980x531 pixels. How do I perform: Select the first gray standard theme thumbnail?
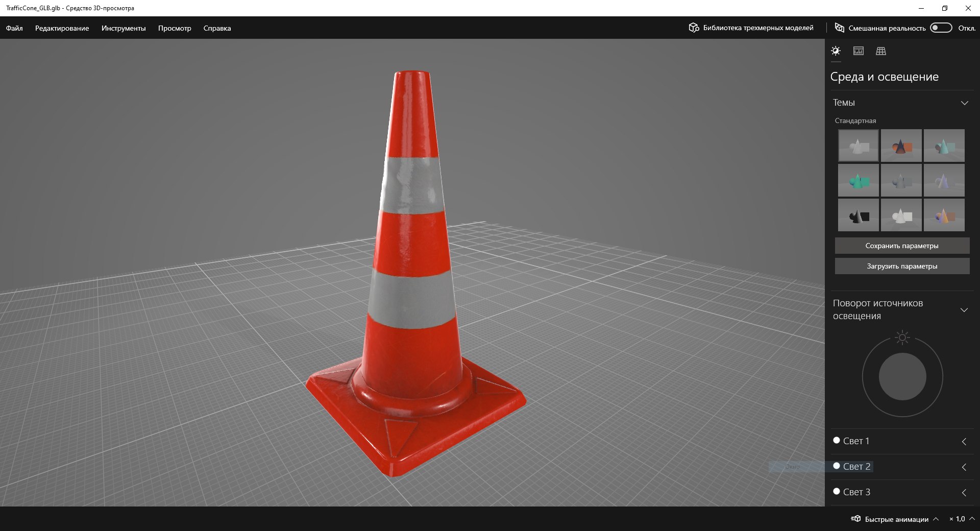(x=859, y=146)
